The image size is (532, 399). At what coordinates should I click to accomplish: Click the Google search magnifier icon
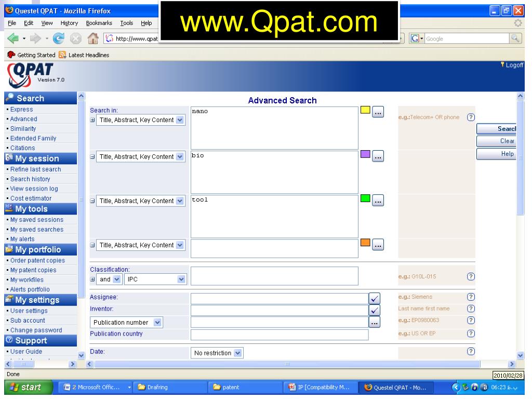tap(515, 38)
